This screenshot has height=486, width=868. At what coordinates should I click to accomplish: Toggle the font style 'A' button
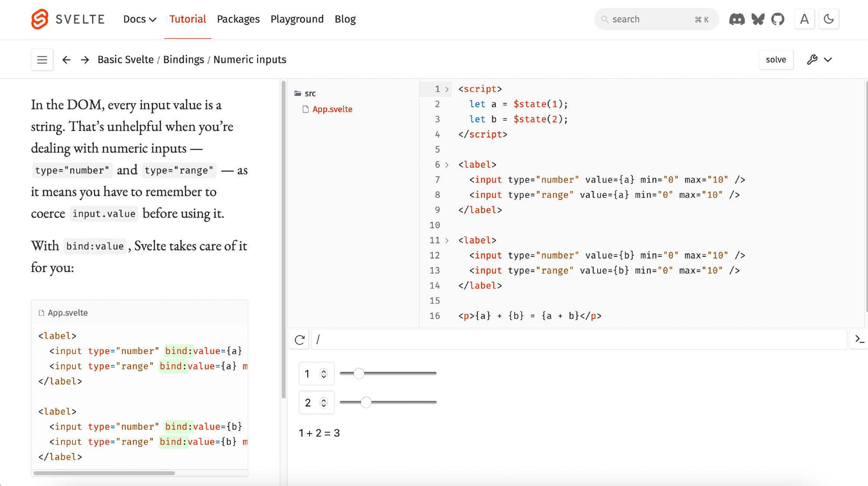(x=804, y=19)
